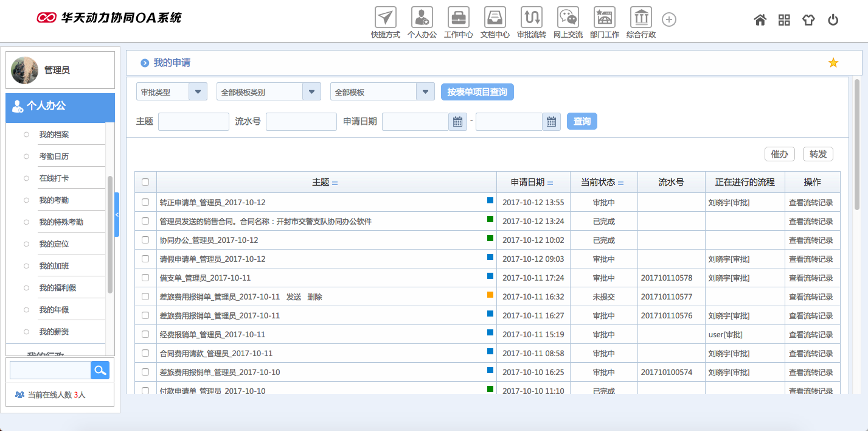Open the 审批类型 dropdown
868x431 pixels.
198,91
